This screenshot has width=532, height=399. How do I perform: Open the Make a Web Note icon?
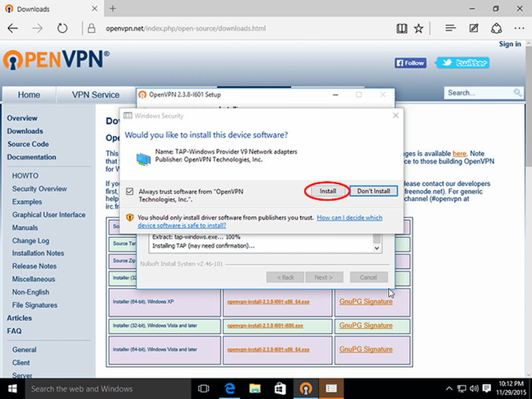point(473,29)
